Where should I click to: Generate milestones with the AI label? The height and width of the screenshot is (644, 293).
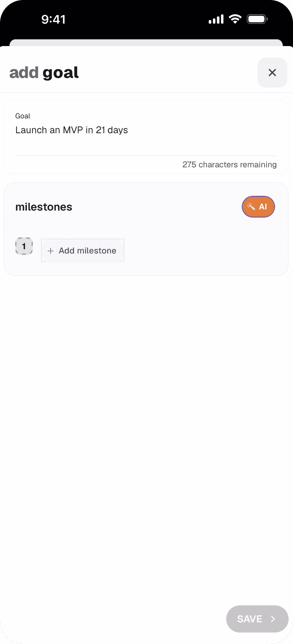(263, 207)
